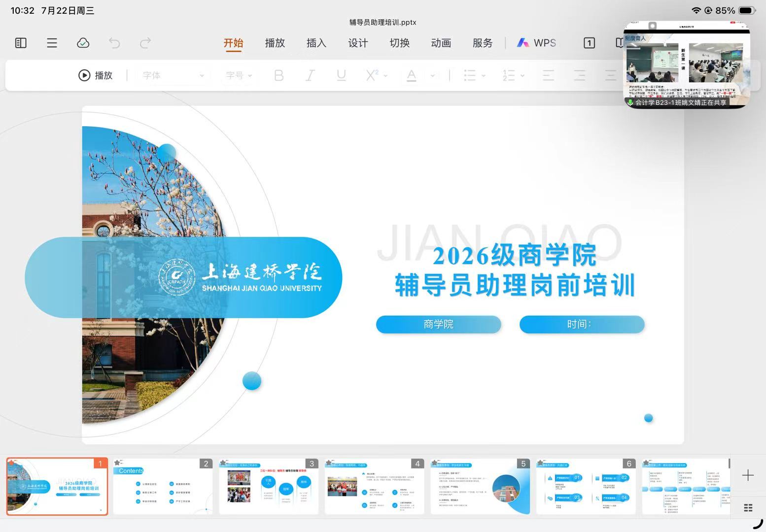Image resolution: width=766 pixels, height=532 pixels.
Task: Select slide 6 thumbnail
Action: coord(586,487)
